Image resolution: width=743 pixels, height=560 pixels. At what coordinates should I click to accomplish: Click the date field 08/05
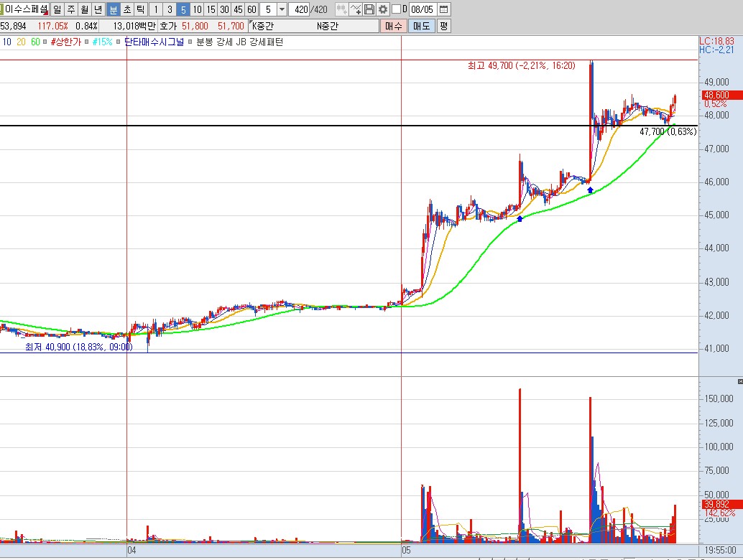tap(423, 9)
